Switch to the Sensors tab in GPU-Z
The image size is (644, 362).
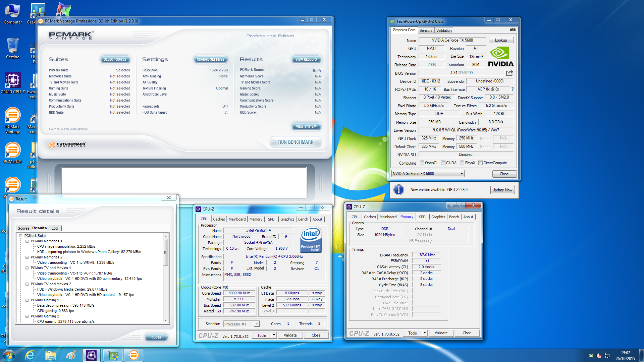pyautogui.click(x=426, y=31)
